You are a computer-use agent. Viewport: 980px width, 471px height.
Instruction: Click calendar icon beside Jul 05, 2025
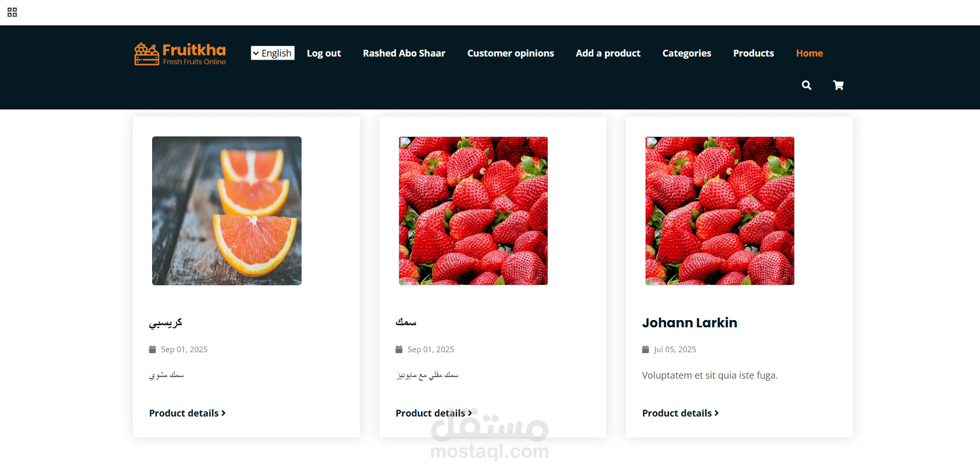coord(645,350)
